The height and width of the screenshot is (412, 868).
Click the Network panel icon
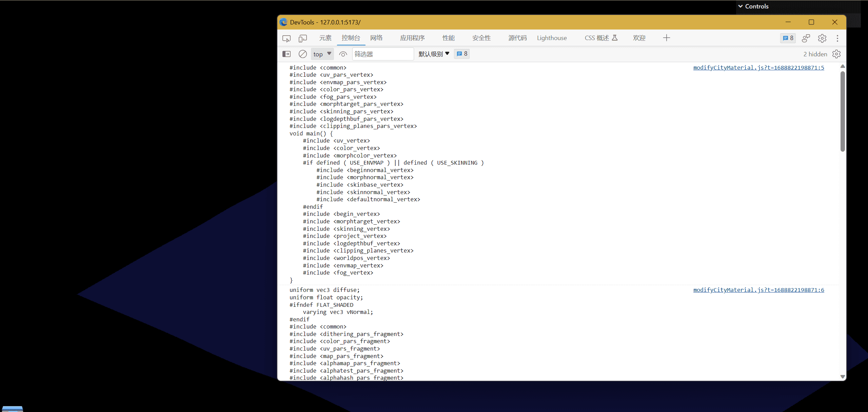[x=377, y=38]
